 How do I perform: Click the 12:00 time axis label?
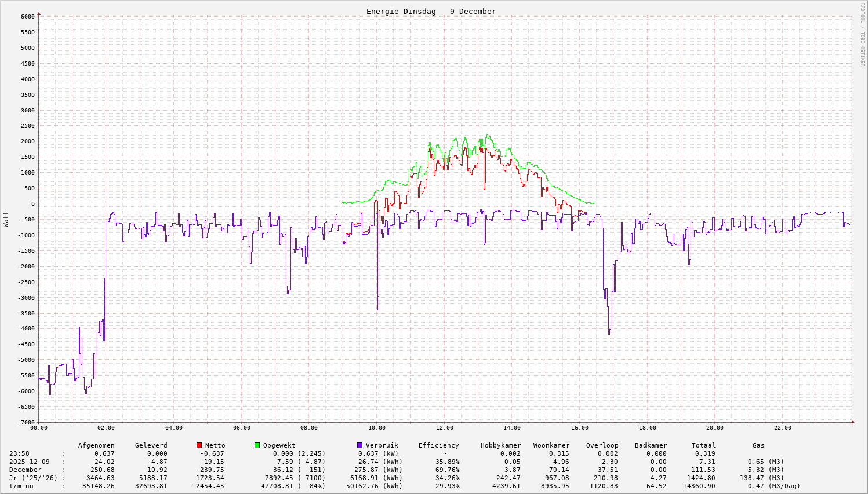(x=445, y=428)
